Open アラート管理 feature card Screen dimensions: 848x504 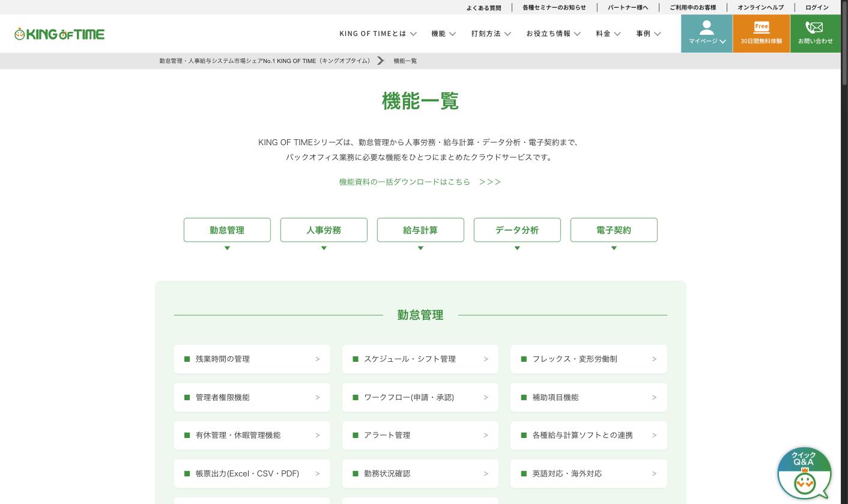[x=420, y=435]
